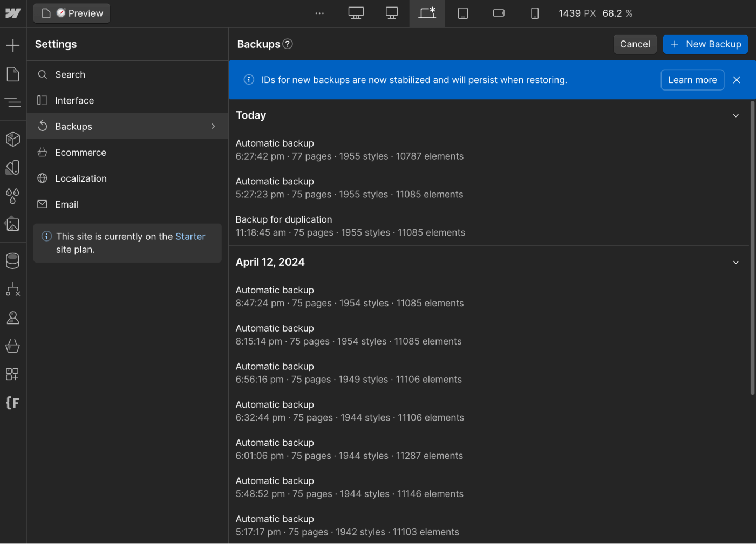Image resolution: width=756 pixels, height=544 pixels.
Task: Switch to the portrait phone breakpoint
Action: pos(535,13)
